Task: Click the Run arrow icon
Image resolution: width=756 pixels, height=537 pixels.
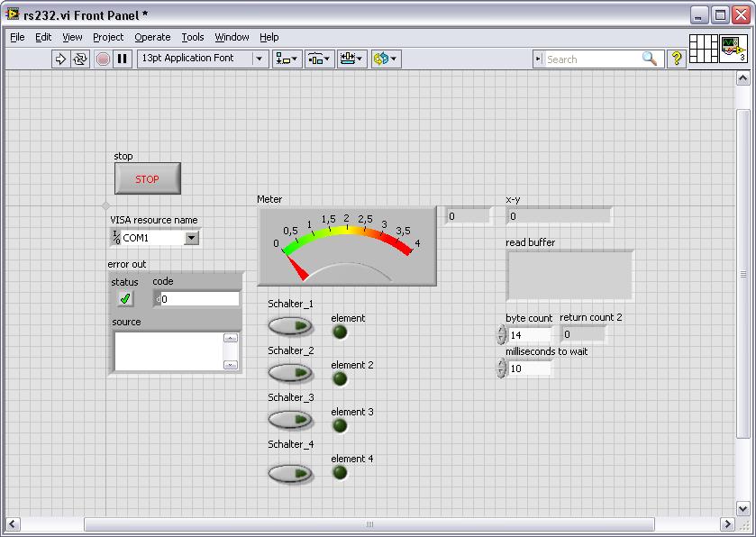Action: click(x=61, y=59)
